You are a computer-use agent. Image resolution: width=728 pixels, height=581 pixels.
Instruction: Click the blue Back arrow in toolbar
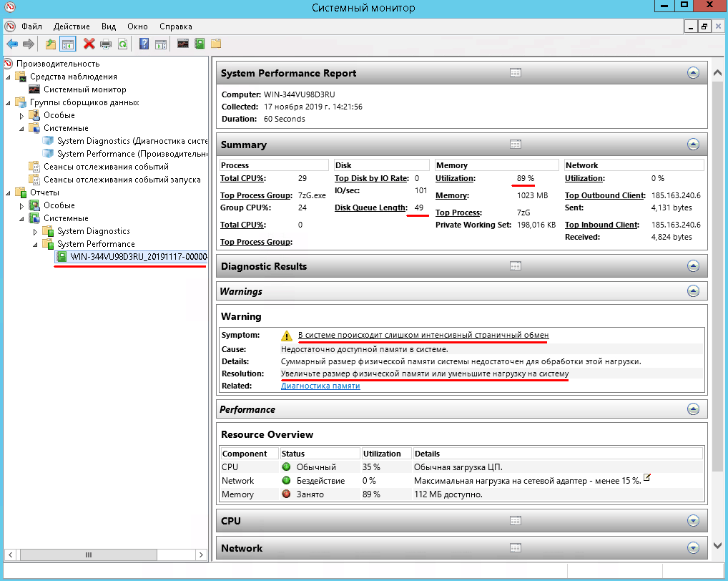tap(11, 44)
